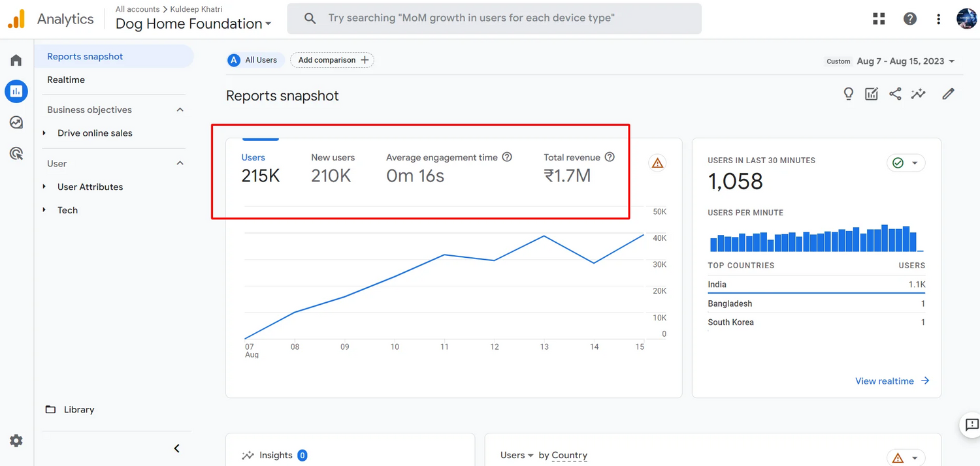Click the Total revenue help icon

610,157
